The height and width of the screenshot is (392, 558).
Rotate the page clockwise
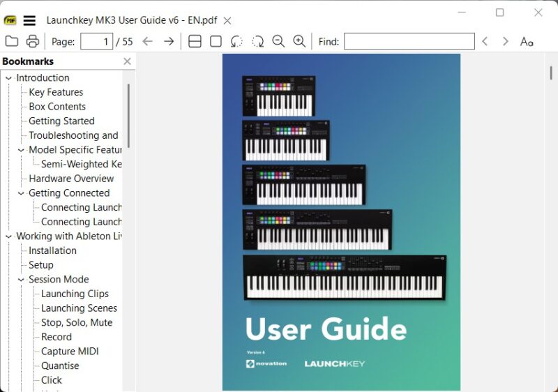[257, 41]
